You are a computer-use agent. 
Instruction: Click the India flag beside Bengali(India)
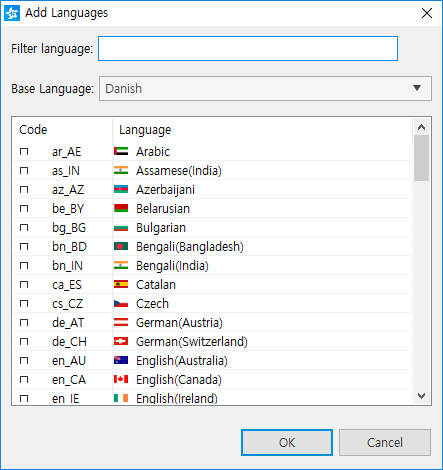tap(121, 265)
